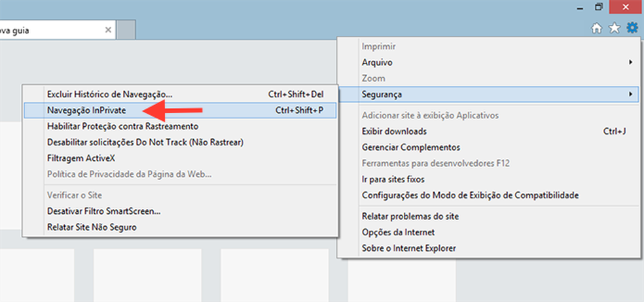Select Habilitar Proteção contra Rastreamento

click(x=180, y=126)
